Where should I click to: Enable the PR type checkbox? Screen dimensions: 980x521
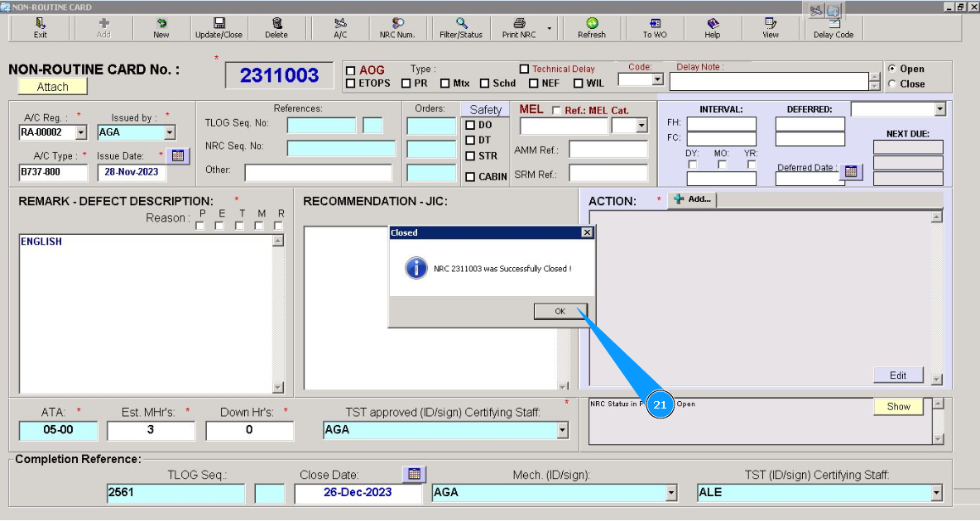click(x=406, y=83)
